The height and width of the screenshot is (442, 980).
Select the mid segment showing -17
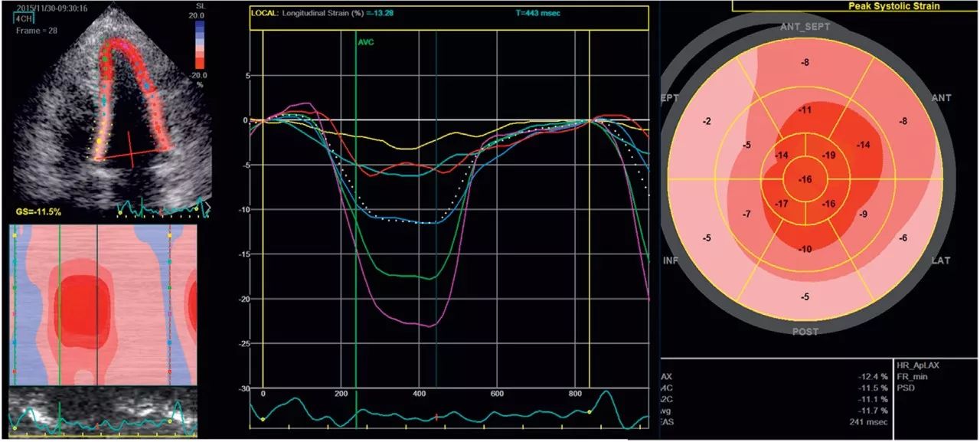[782, 205]
